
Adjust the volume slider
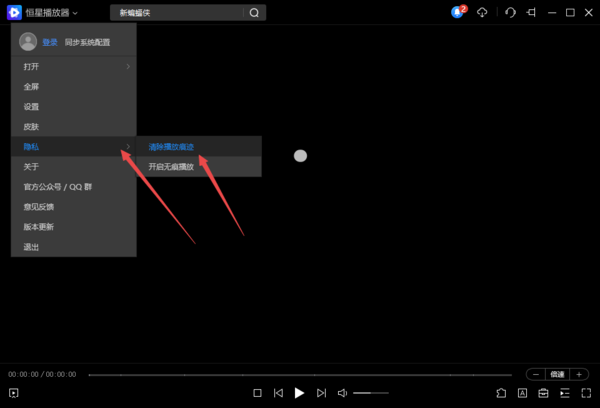tap(371, 393)
